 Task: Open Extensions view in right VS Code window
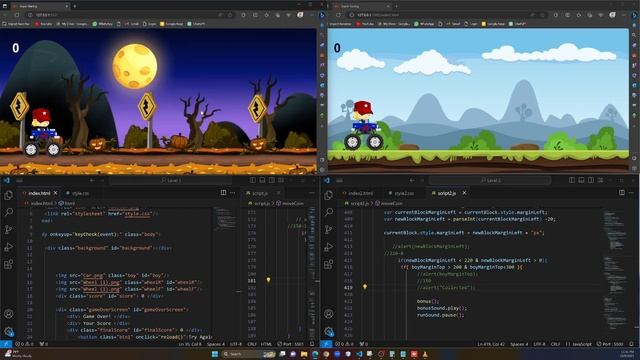click(329, 264)
